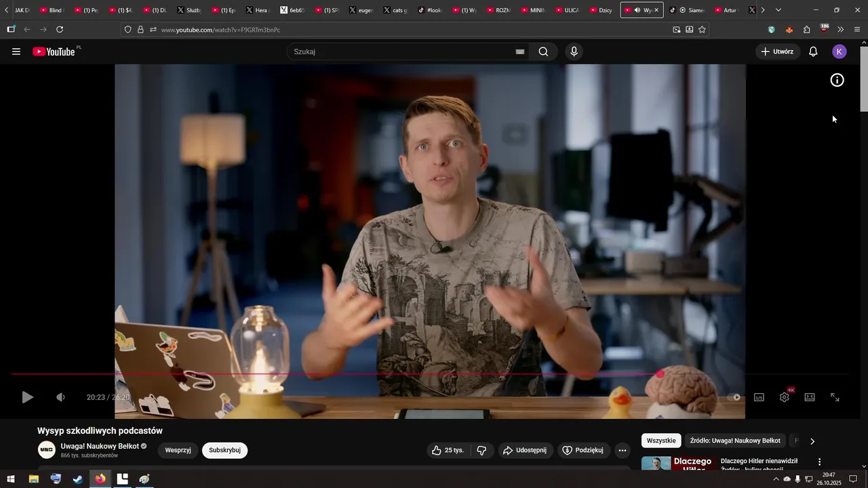Click the Subskrybuj button

[225, 450]
